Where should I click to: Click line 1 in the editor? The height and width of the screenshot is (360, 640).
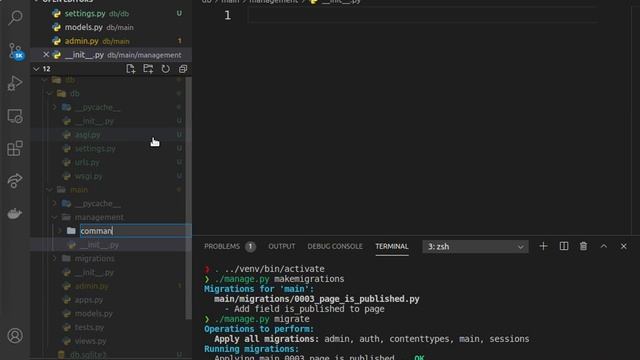(422, 16)
